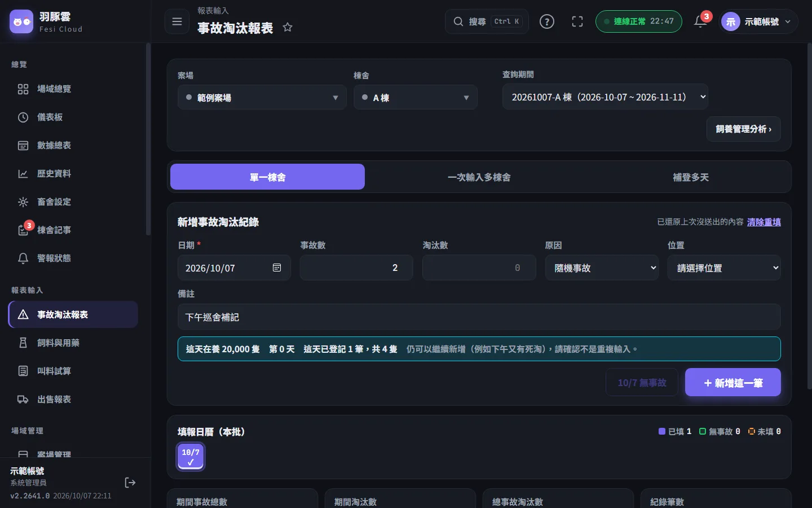Open 畜舍設定 in the sidebar
This screenshot has height=508, width=812.
pyautogui.click(x=73, y=202)
